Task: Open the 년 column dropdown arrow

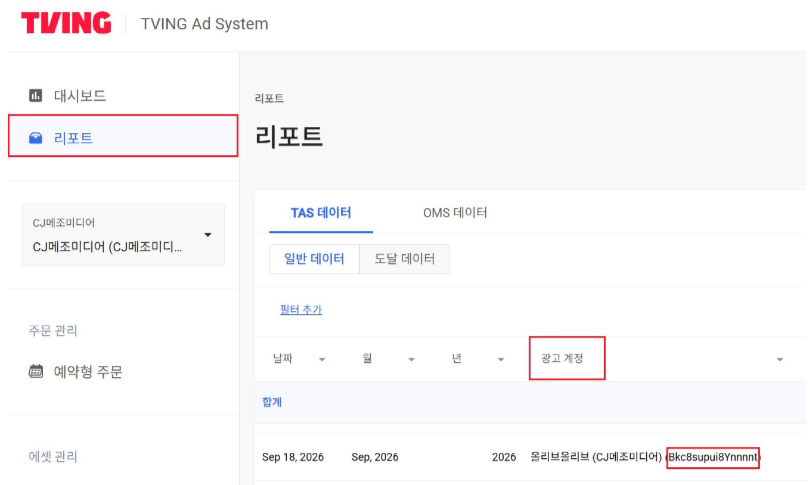Action: 501,360
